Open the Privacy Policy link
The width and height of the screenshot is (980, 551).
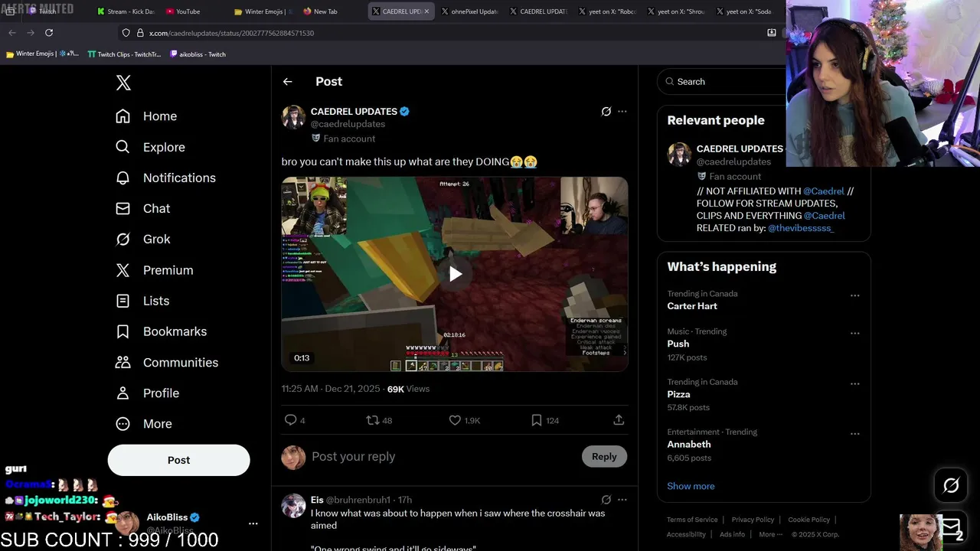coord(753,520)
